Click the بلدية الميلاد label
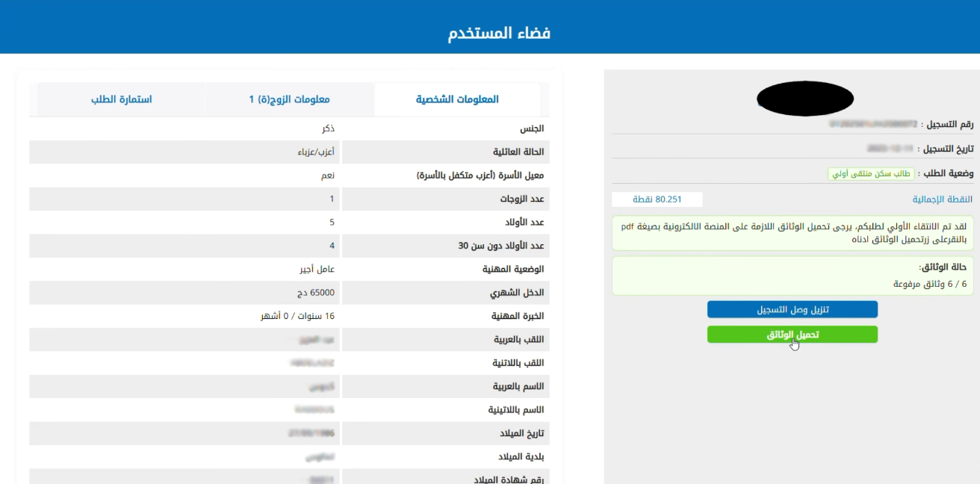Screen dimensions: 980x484 [x=520, y=456]
